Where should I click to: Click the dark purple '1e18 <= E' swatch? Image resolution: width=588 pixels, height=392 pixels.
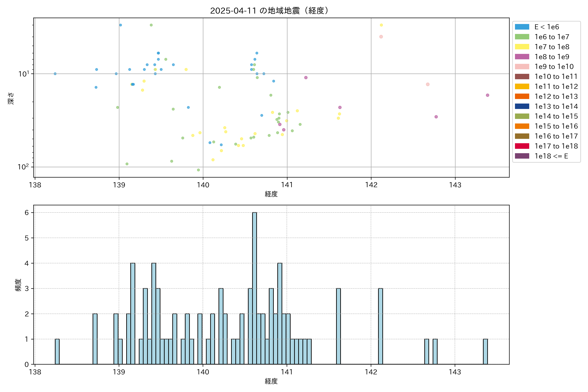click(522, 156)
